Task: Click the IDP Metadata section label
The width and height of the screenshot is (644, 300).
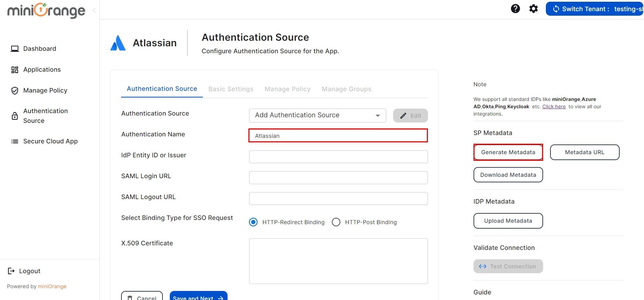Action: [x=494, y=202]
